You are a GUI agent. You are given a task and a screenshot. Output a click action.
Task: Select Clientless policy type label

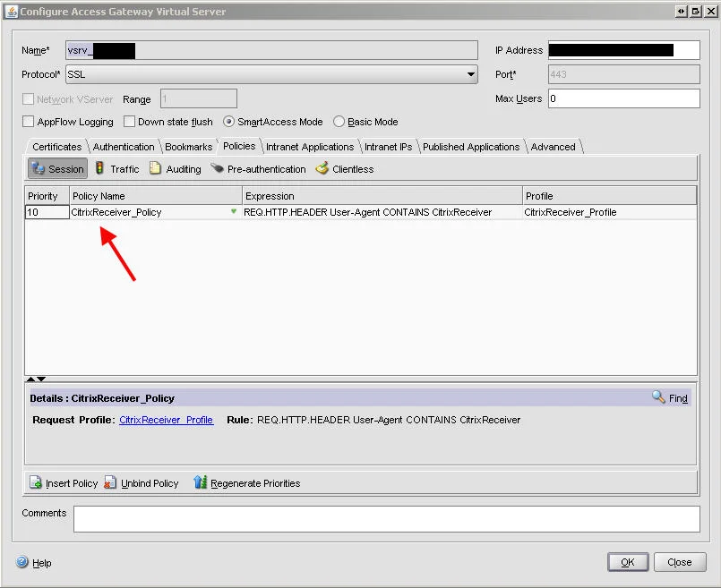point(353,169)
